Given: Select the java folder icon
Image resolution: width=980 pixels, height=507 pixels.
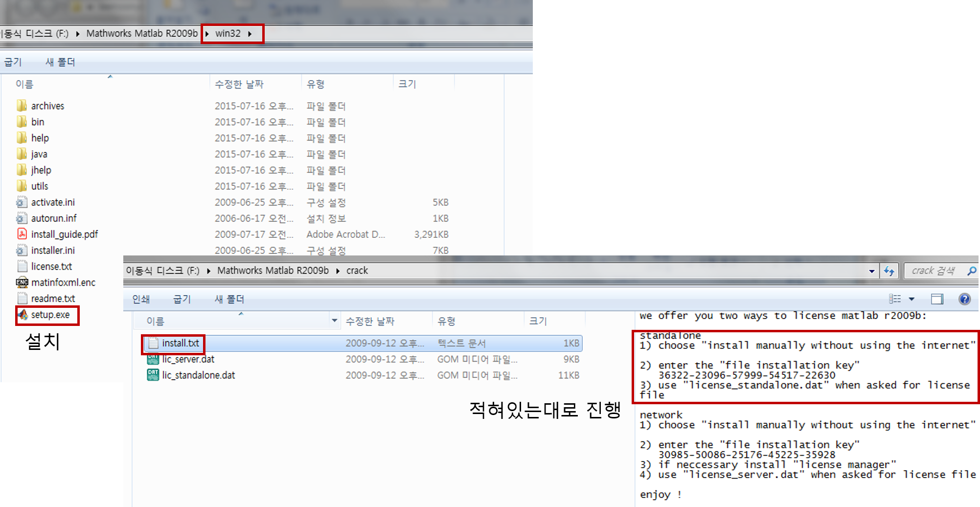Looking at the screenshot, I should pos(22,154).
